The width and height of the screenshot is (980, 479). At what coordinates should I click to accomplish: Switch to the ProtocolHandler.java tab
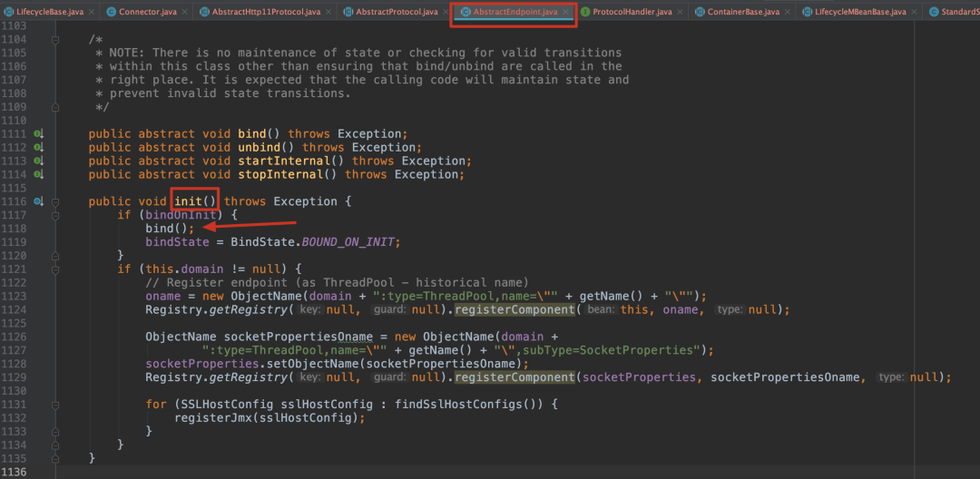tap(632, 12)
